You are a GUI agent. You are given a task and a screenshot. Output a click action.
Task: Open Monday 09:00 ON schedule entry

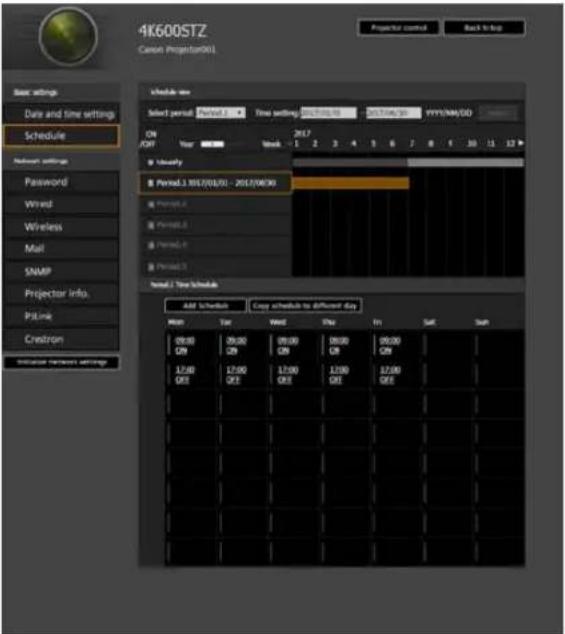184,345
